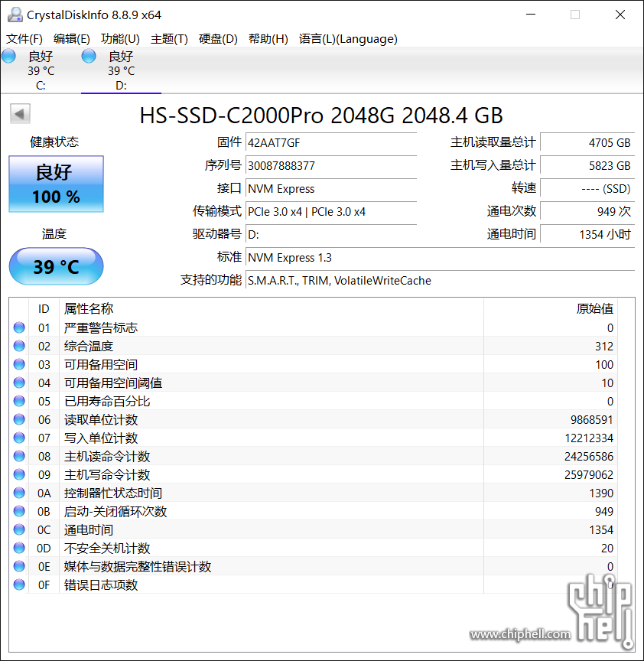Click the raw value 12212334
Image resolution: width=644 pixels, height=661 pixels.
[x=589, y=438]
